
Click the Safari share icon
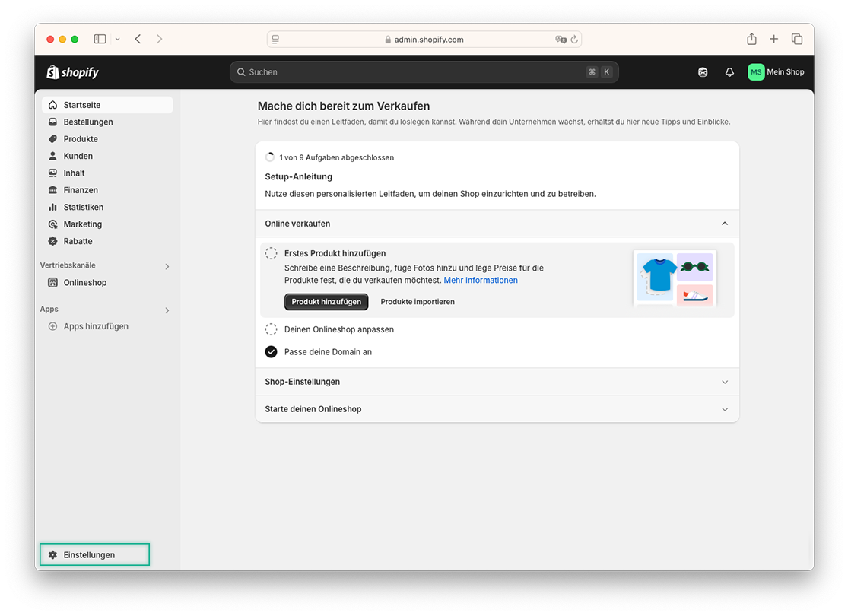pos(751,39)
